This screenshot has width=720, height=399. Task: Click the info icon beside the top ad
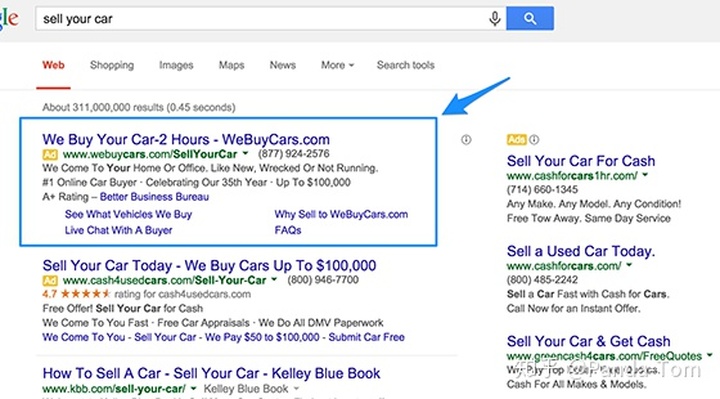[x=466, y=140]
